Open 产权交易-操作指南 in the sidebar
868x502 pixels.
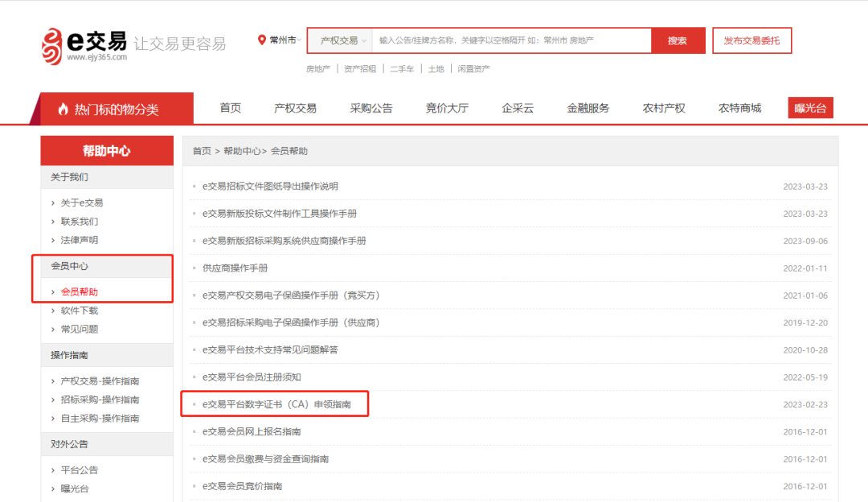point(100,381)
